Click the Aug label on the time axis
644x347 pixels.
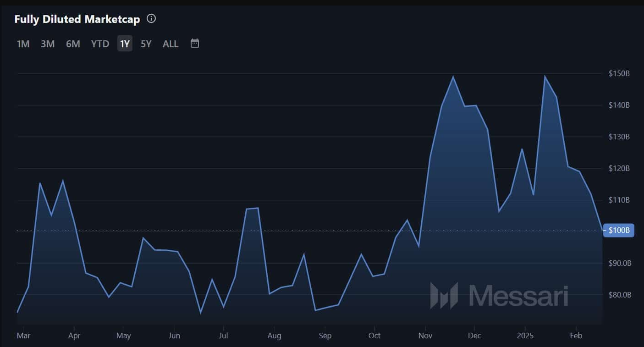pyautogui.click(x=274, y=336)
